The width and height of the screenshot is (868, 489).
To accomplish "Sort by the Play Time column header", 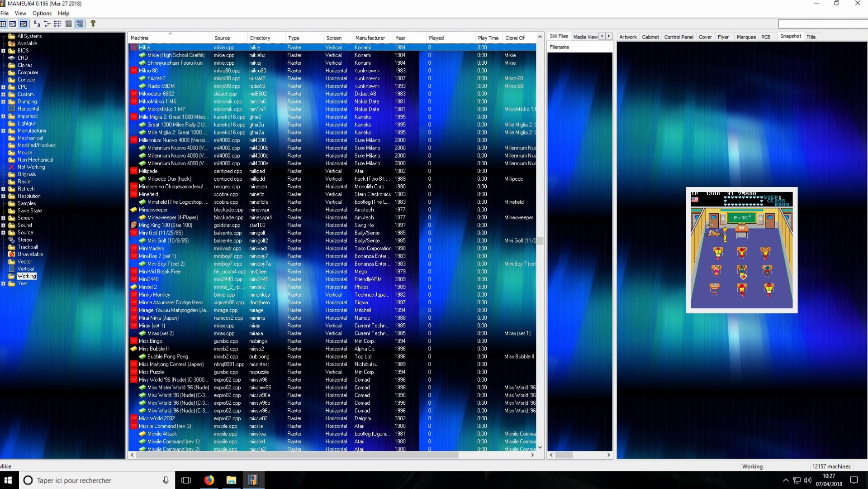I will (x=489, y=38).
